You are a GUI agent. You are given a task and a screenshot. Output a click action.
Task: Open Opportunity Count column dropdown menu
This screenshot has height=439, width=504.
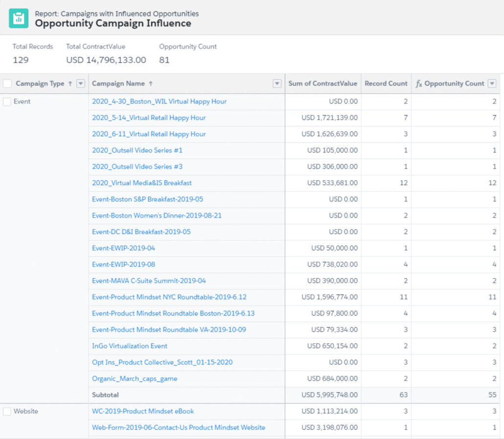pos(492,84)
